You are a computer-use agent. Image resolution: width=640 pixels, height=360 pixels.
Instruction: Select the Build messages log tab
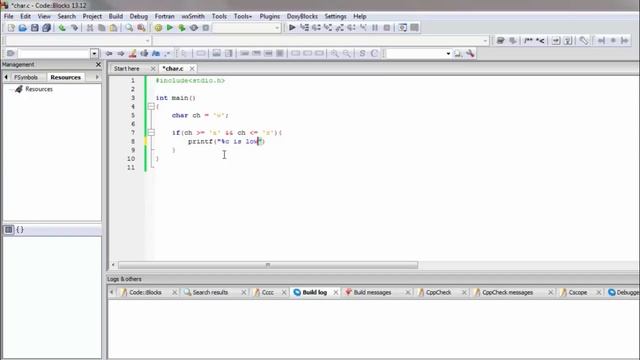click(372, 292)
